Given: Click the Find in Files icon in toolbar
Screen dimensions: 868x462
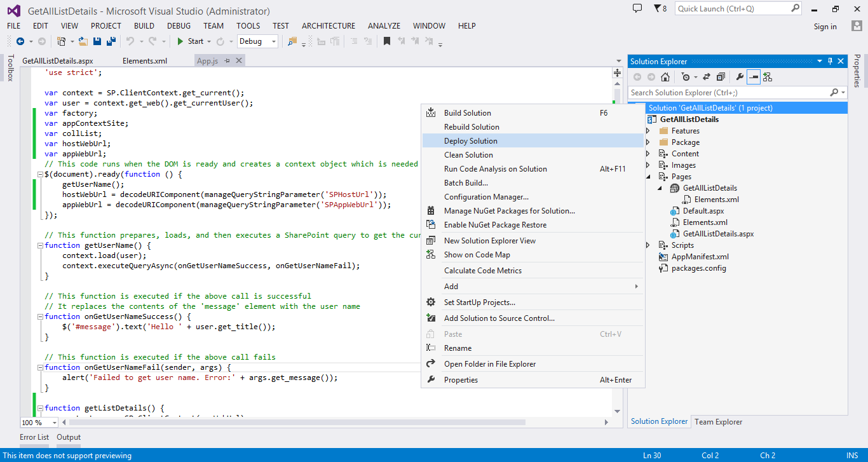Looking at the screenshot, I should tap(292, 41).
